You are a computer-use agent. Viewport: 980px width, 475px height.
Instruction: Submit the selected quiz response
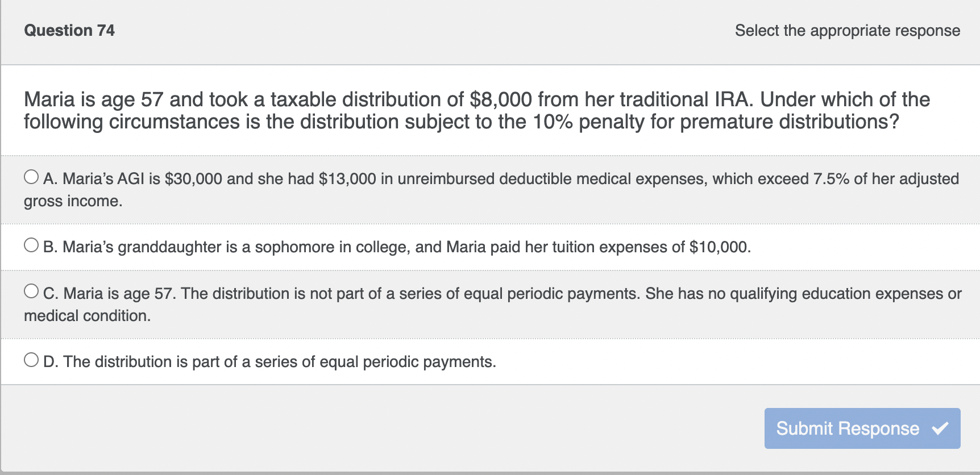pyautogui.click(x=861, y=428)
